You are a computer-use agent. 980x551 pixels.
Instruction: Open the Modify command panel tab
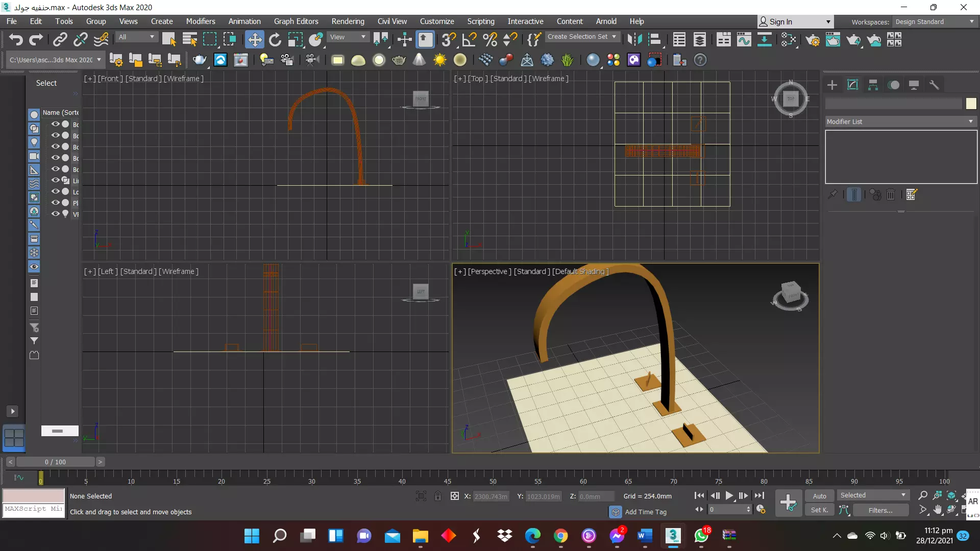pyautogui.click(x=852, y=85)
